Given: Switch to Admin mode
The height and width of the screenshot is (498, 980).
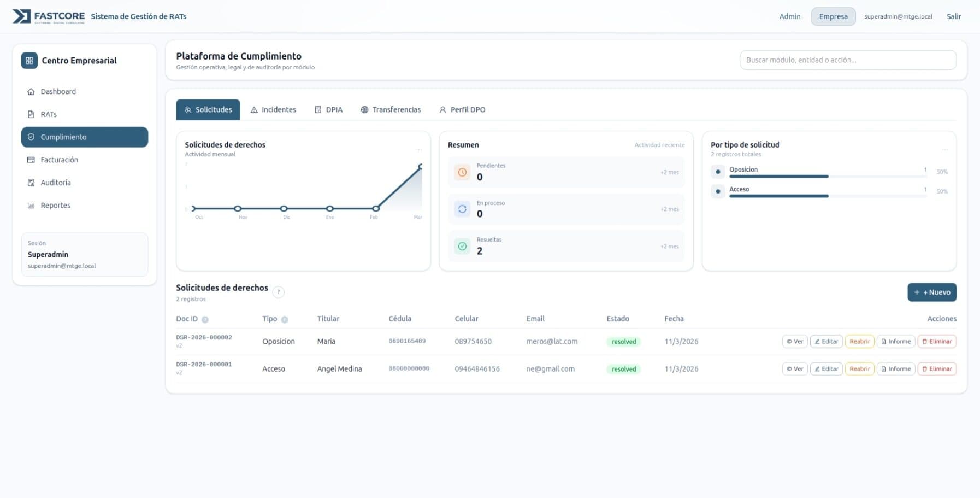Looking at the screenshot, I should [789, 16].
